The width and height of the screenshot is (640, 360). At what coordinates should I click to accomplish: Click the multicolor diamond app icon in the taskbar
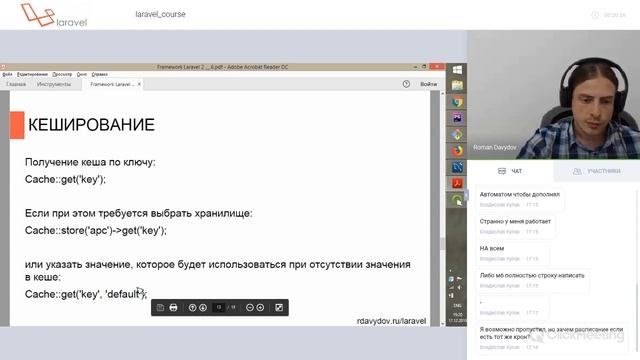tap(457, 134)
